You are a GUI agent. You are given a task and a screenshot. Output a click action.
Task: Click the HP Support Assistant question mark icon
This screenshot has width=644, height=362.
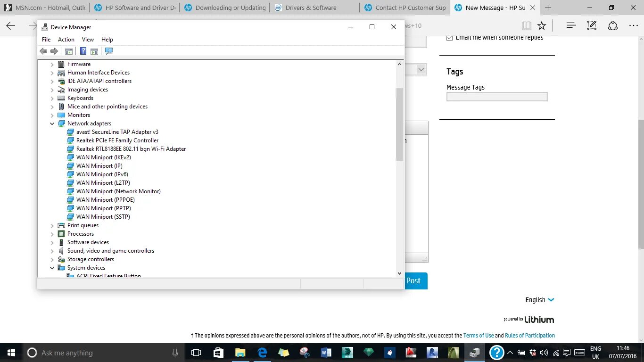497,353
